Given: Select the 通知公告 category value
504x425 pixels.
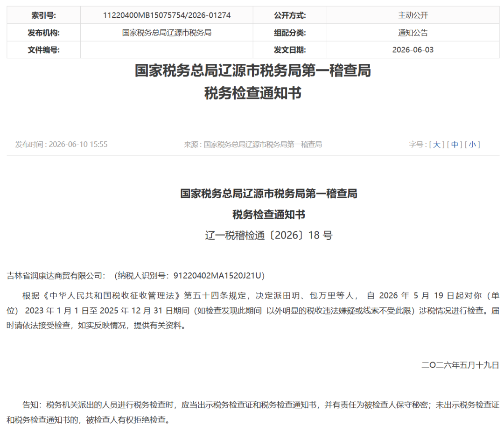Looking at the screenshot, I should 413,33.
